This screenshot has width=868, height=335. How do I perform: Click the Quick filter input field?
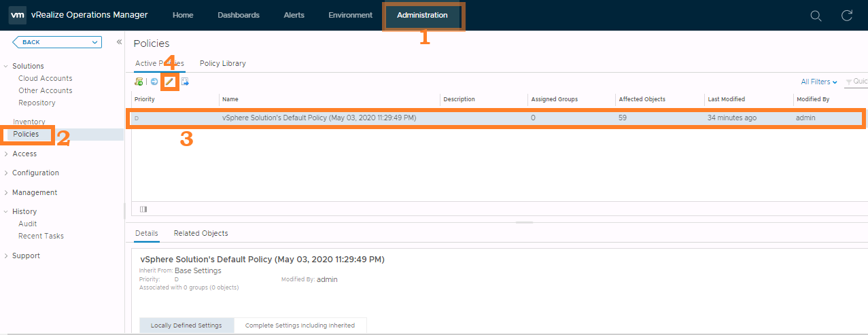point(856,82)
